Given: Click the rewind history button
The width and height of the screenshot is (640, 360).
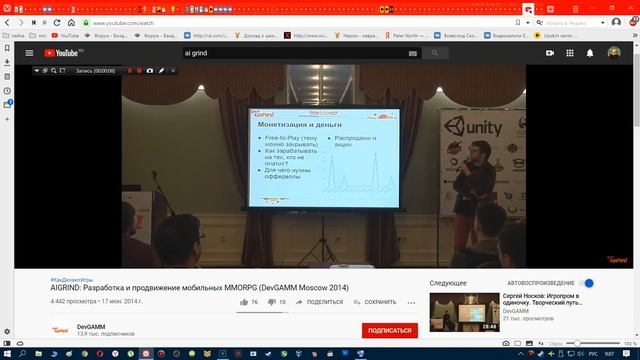Looking at the screenshot, I should (34, 23).
